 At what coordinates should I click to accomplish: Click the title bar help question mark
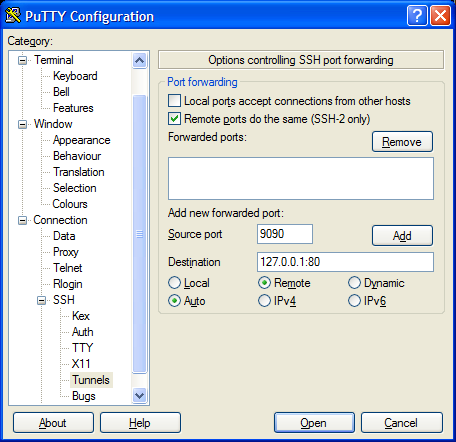tap(417, 16)
